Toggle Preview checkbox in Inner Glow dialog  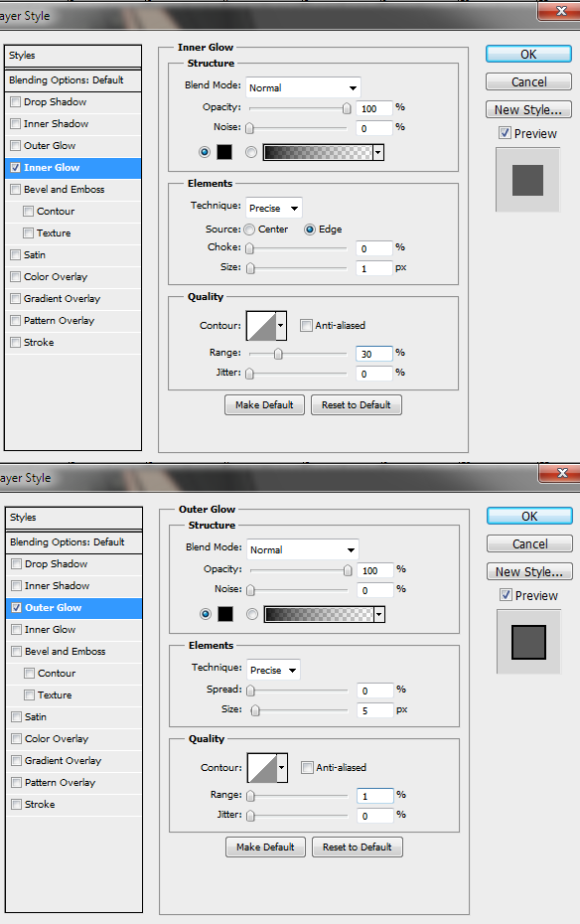[x=505, y=133]
